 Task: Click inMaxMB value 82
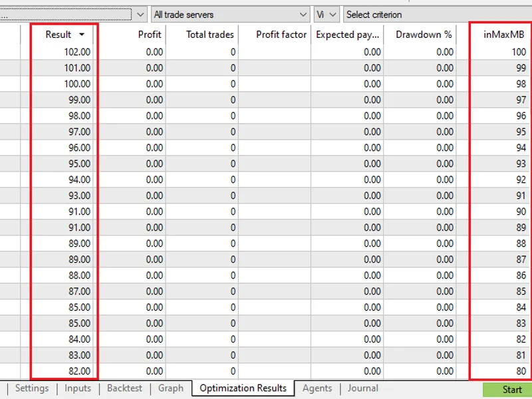(521, 339)
